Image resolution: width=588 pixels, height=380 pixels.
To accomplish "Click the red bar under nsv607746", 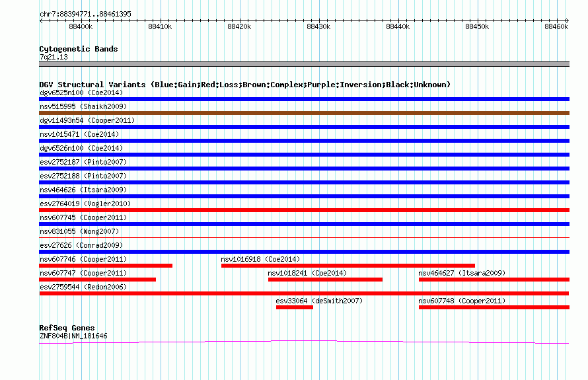I will [x=106, y=266].
